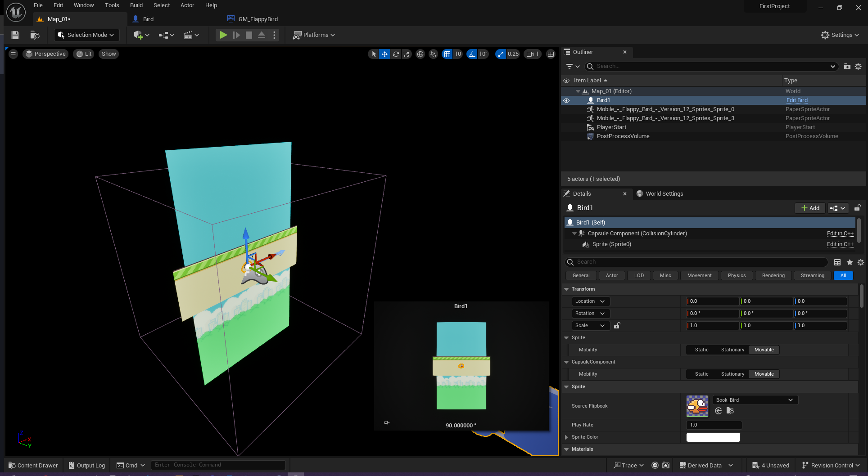Open the Add content cube dropdown
The height and width of the screenshot is (476, 868).
pos(141,35)
